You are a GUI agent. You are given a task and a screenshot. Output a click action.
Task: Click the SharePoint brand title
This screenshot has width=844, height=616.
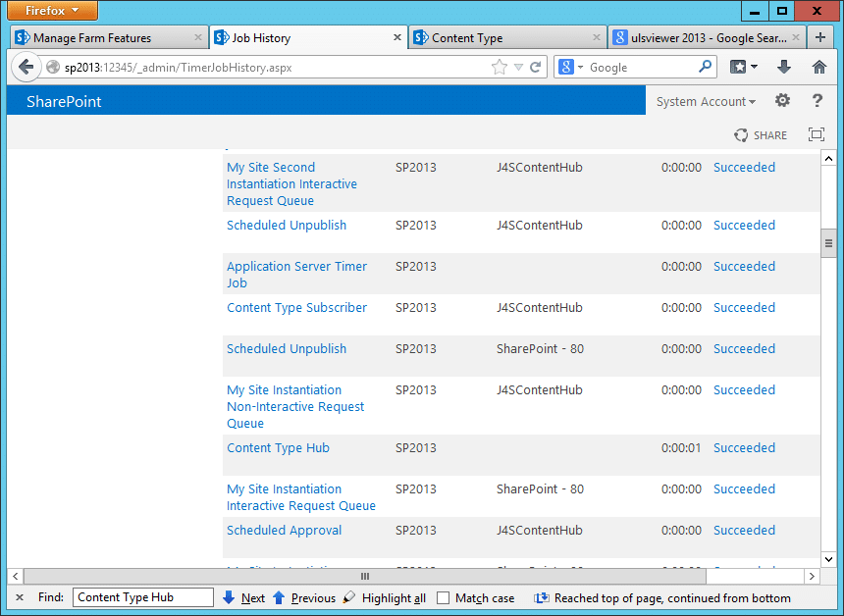[64, 102]
